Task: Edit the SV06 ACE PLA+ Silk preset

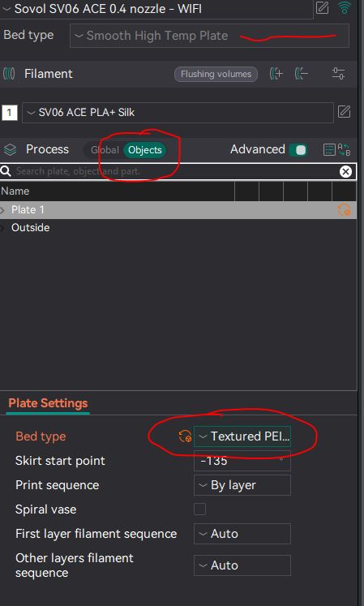Action: [344, 112]
